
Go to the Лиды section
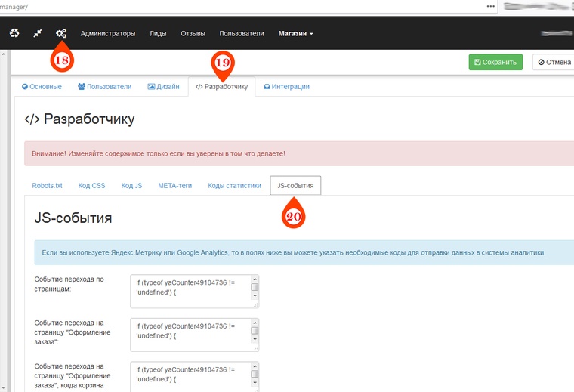tap(158, 33)
